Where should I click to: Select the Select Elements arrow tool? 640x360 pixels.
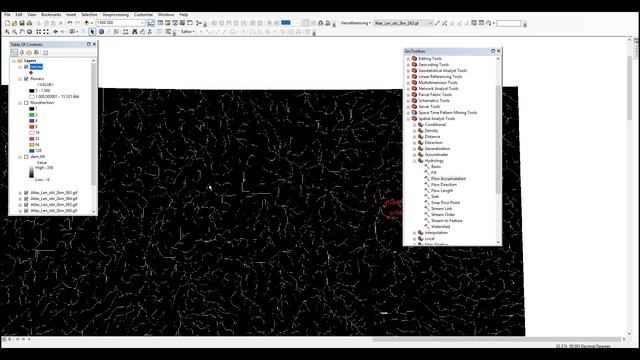[93, 32]
